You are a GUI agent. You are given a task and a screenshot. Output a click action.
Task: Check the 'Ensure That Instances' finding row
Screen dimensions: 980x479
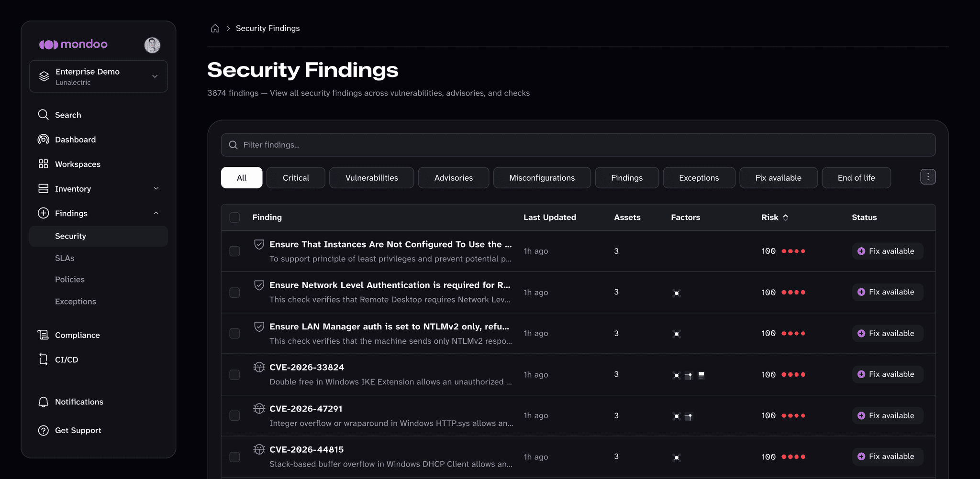[x=234, y=251]
